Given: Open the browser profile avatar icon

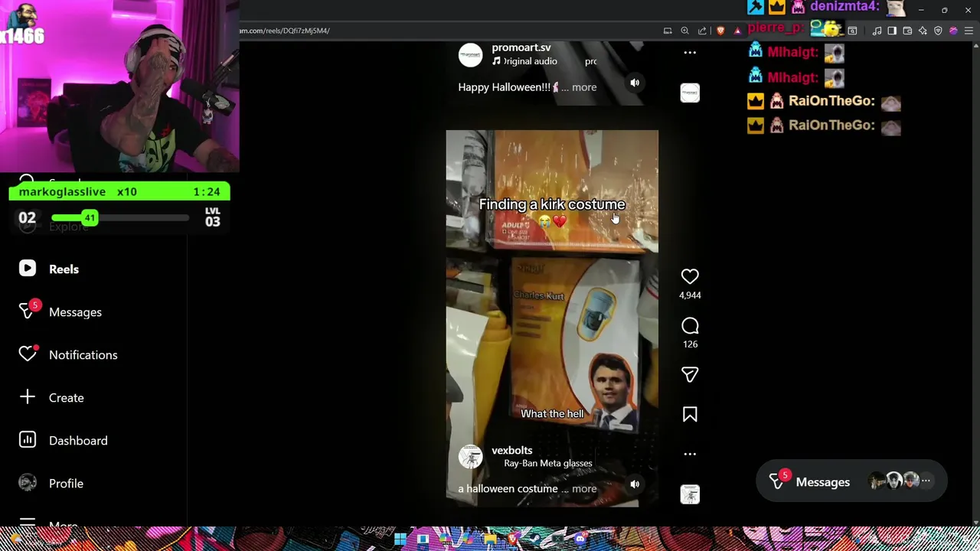Looking at the screenshot, I should pos(953,31).
